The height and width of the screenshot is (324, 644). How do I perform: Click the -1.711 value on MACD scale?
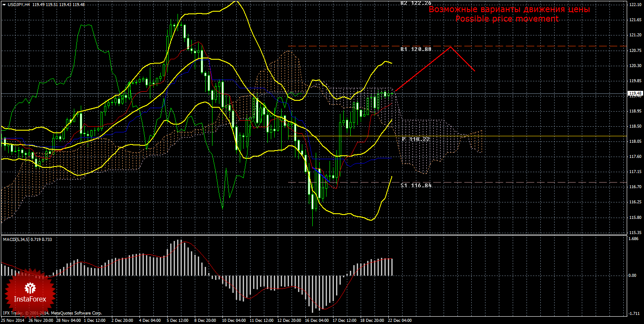tap(633, 313)
